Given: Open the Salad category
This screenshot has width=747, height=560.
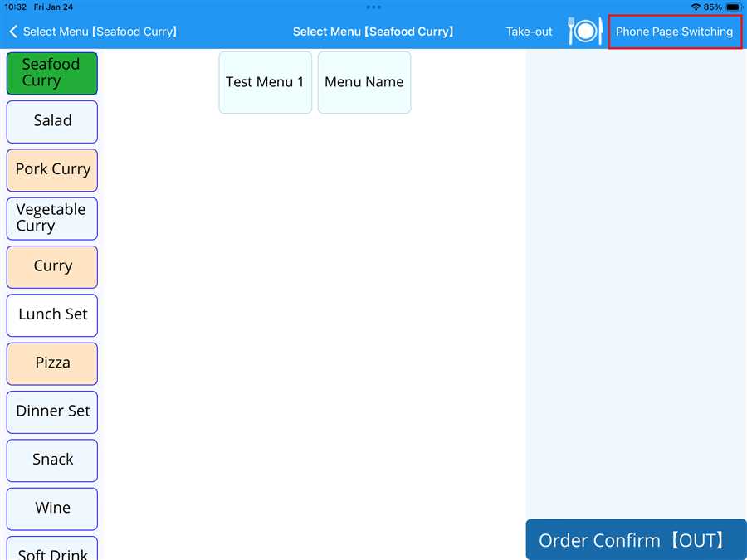Looking at the screenshot, I should pos(52,121).
